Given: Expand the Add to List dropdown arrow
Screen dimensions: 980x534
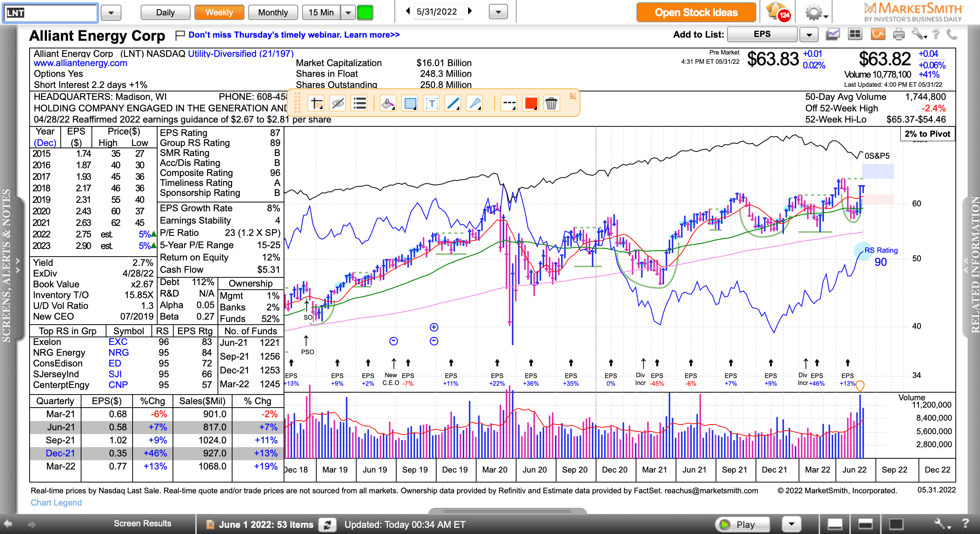Looking at the screenshot, I should 809,35.
